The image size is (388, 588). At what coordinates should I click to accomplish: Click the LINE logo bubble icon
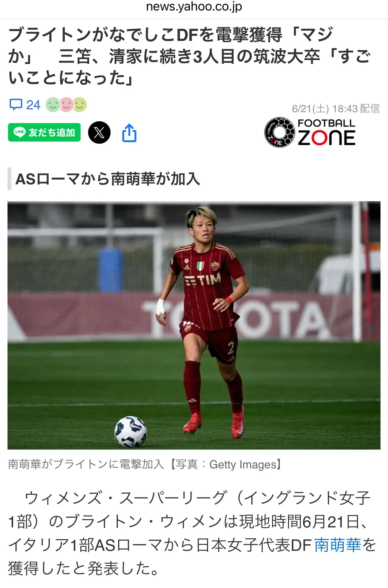pos(20,132)
